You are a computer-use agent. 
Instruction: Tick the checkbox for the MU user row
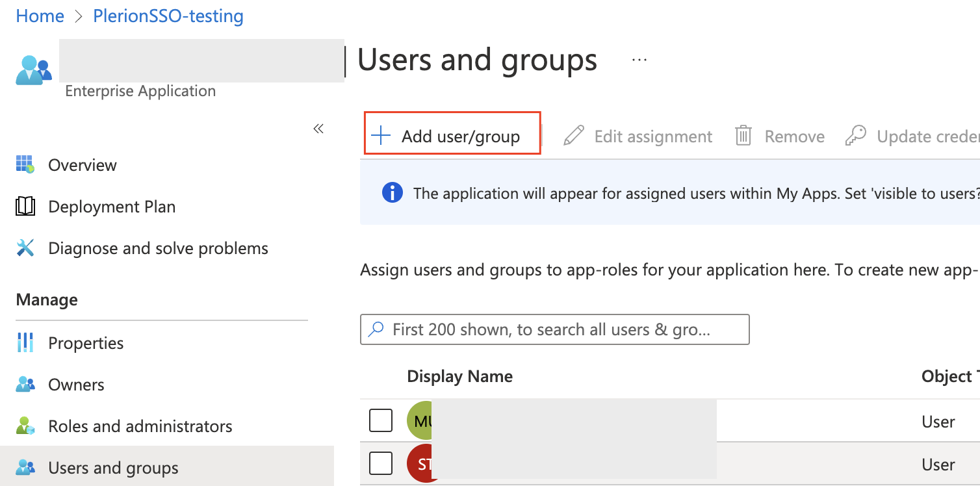pyautogui.click(x=381, y=421)
